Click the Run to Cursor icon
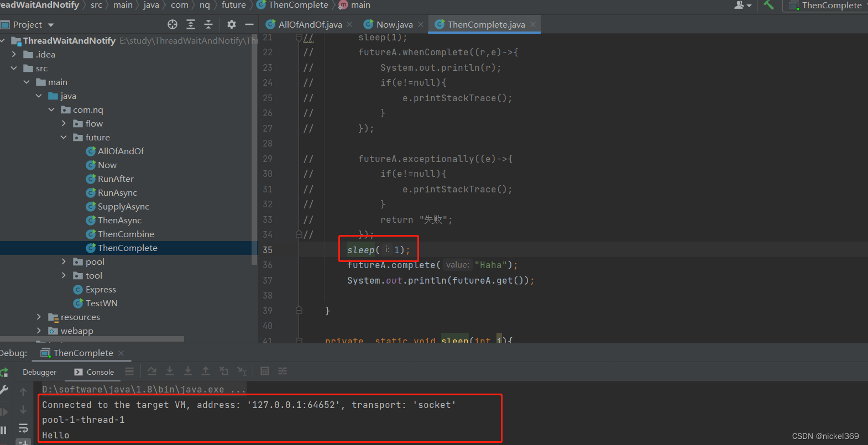This screenshot has width=868, height=445. click(242, 371)
